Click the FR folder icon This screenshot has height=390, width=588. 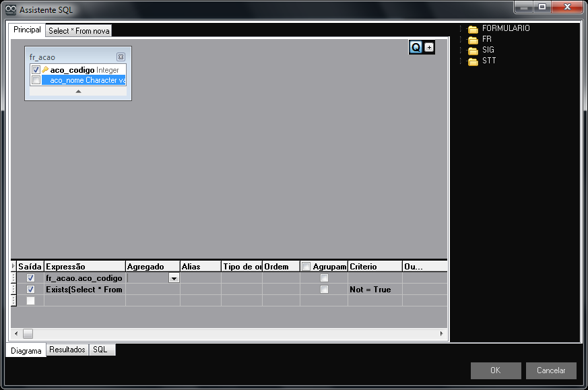473,40
